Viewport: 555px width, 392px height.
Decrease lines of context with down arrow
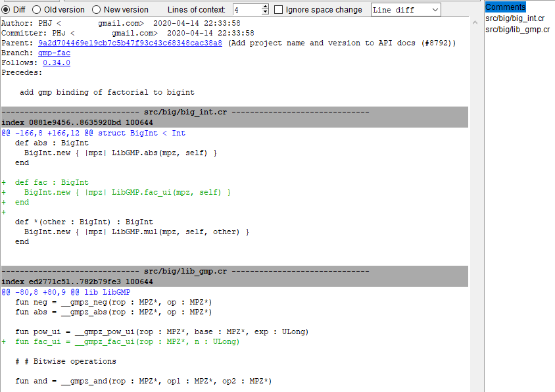[265, 12]
